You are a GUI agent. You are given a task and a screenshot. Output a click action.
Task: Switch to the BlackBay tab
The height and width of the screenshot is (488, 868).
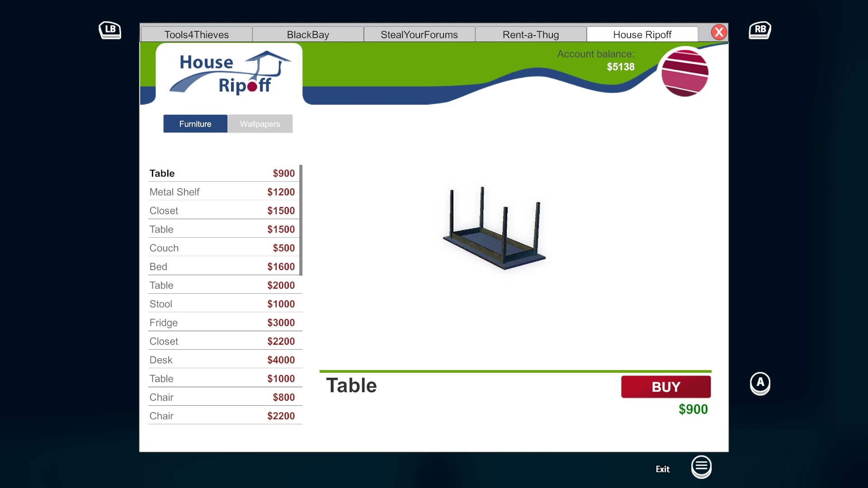click(x=308, y=35)
